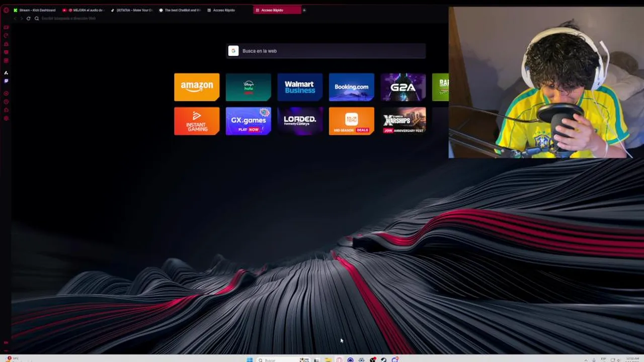Open the Loaded speed dial tile

click(x=300, y=121)
